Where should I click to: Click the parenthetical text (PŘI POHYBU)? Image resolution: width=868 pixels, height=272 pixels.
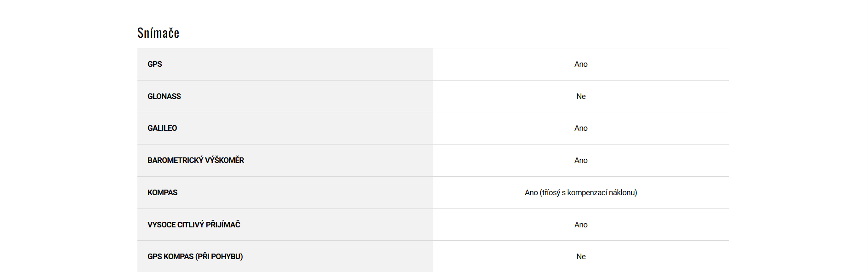click(219, 257)
